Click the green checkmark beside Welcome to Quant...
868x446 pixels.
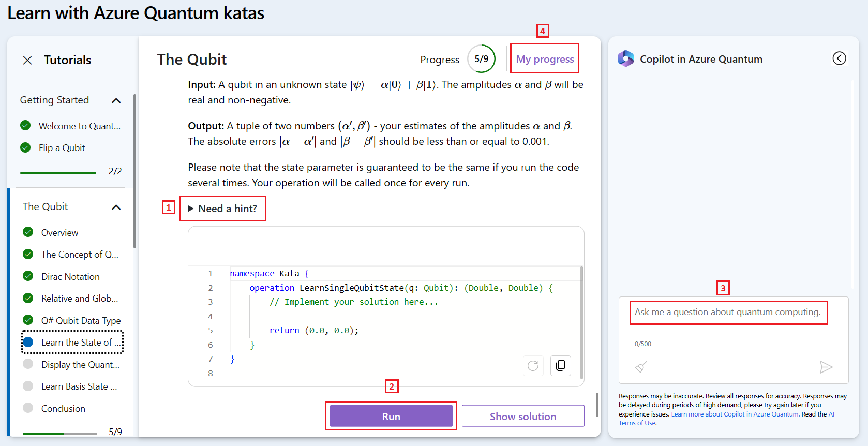click(25, 125)
